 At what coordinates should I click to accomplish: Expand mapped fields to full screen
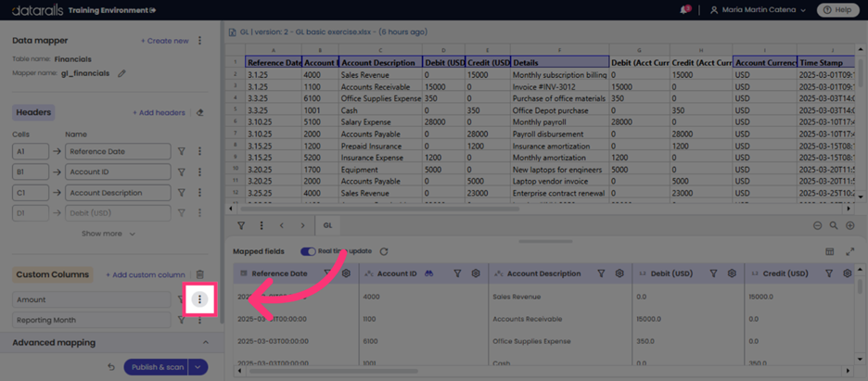point(850,251)
